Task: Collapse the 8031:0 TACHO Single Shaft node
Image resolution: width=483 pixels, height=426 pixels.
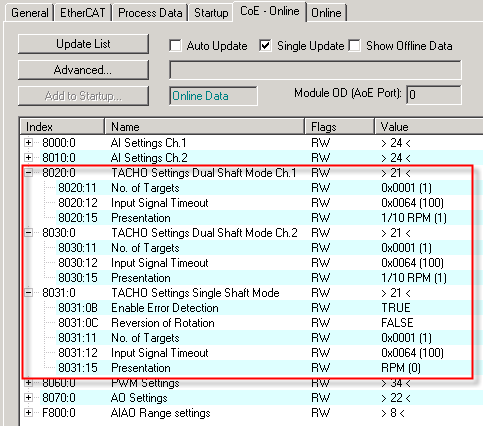Action: tap(29, 293)
